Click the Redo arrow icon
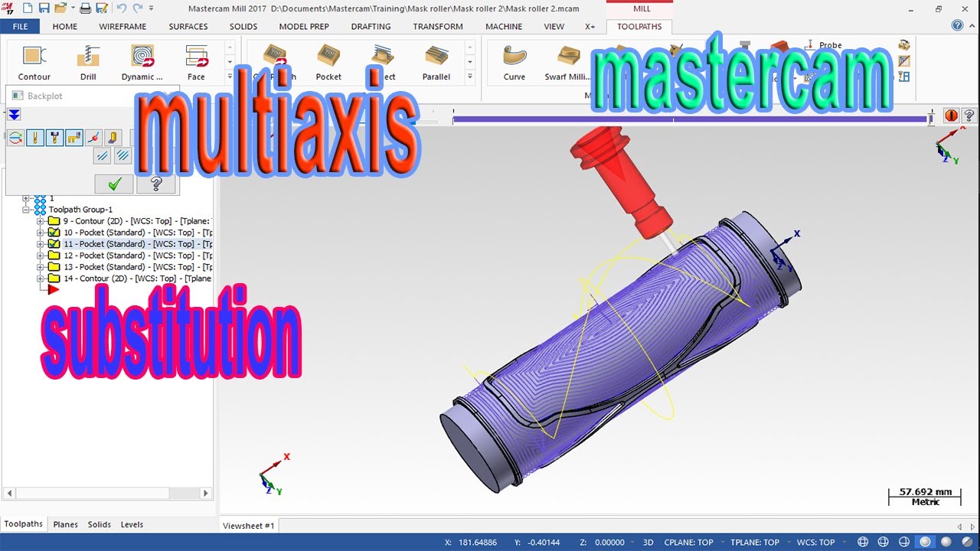Screen dimensions: 980x551 coord(139,8)
